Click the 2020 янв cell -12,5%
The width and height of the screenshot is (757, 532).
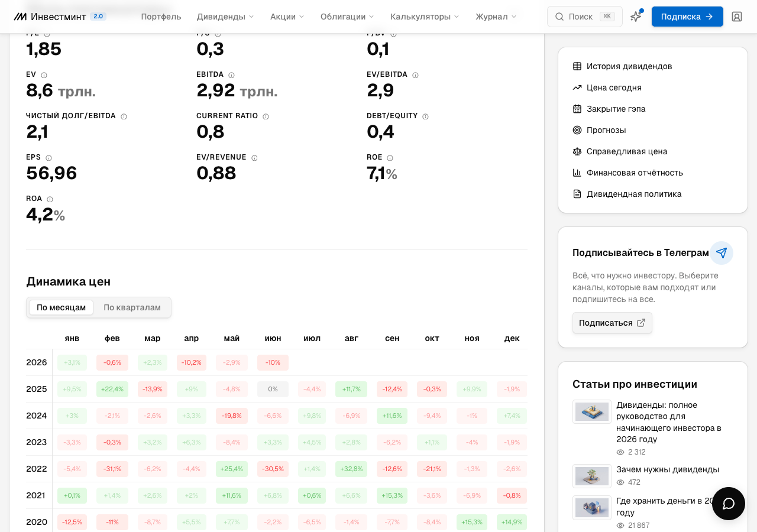72,522
